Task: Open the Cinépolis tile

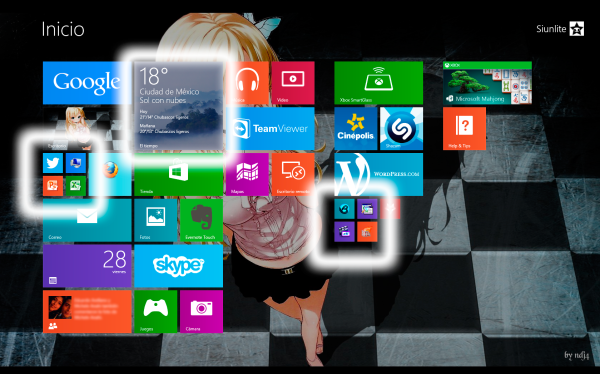Action: [x=356, y=129]
